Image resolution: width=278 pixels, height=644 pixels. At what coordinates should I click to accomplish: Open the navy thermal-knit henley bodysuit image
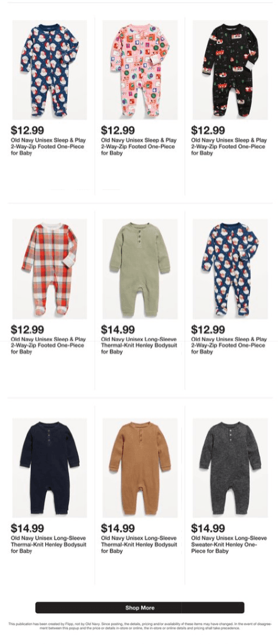[x=50, y=468]
